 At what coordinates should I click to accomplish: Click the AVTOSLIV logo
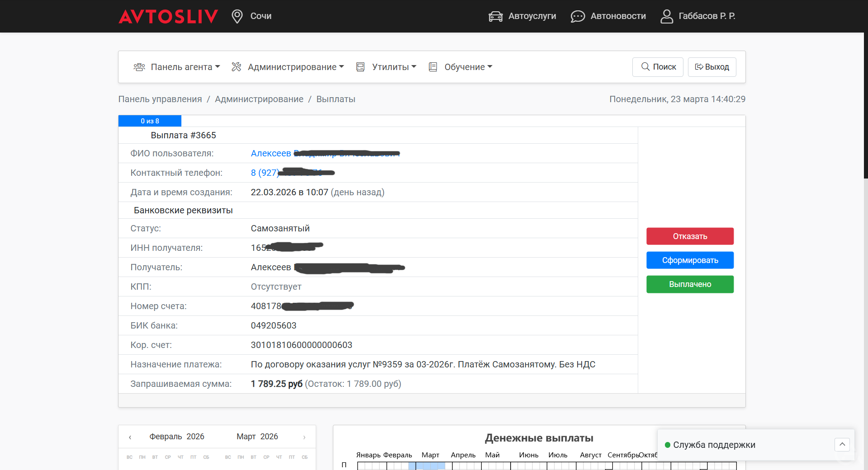[168, 16]
